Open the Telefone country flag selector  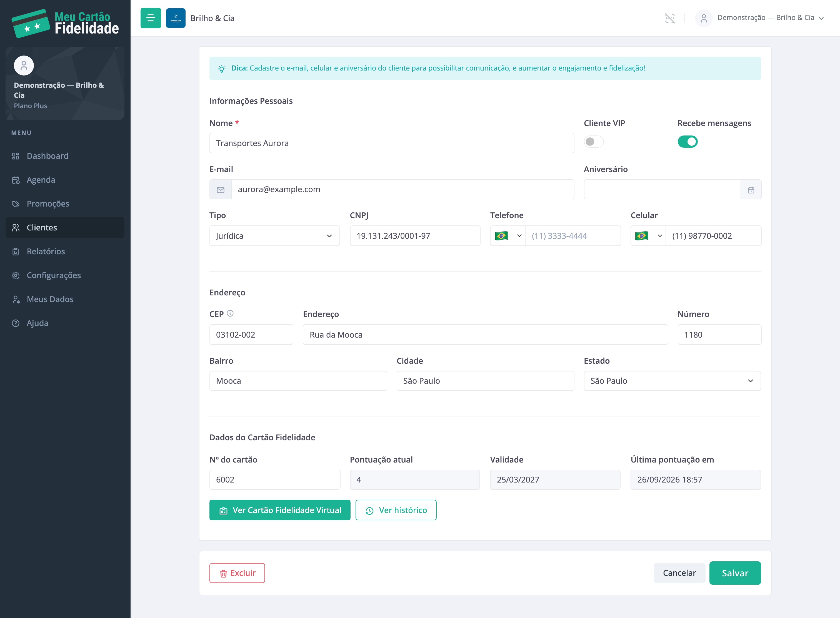pyautogui.click(x=507, y=236)
